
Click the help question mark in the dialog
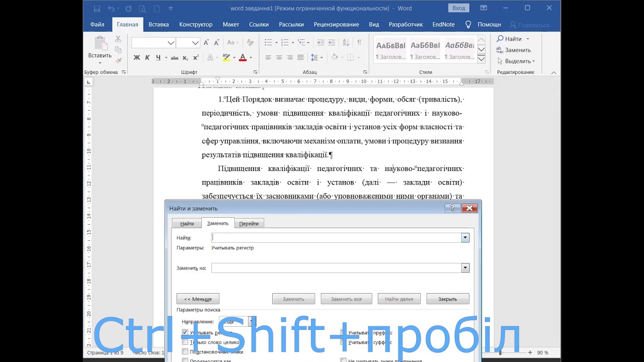click(452, 208)
